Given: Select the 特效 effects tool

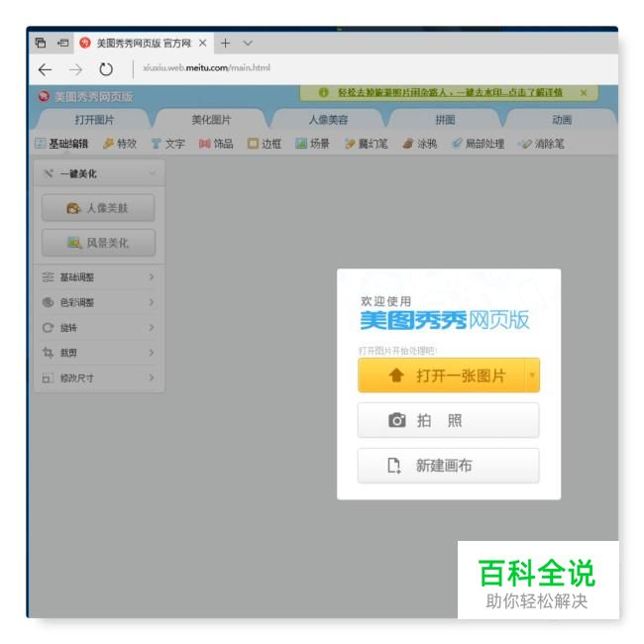Looking at the screenshot, I should click(x=120, y=144).
